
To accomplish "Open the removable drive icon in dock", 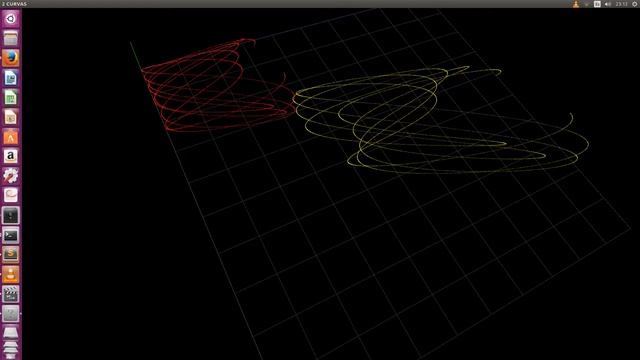I will [11, 333].
